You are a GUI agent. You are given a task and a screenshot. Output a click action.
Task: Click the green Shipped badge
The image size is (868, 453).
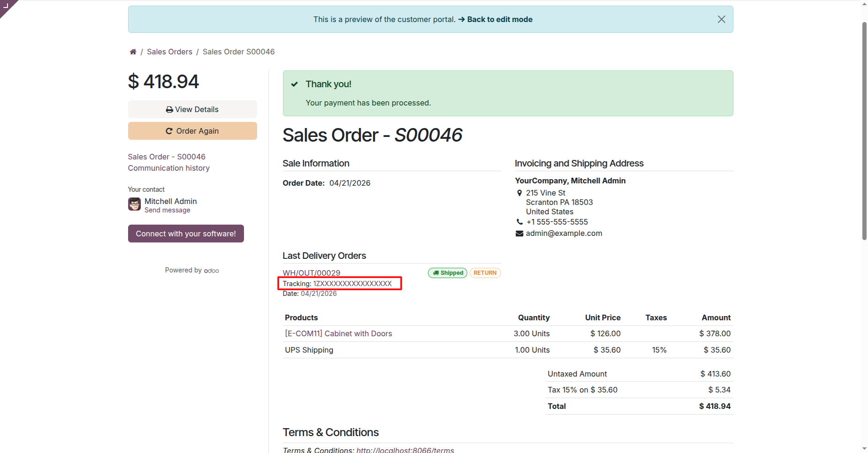coord(448,273)
